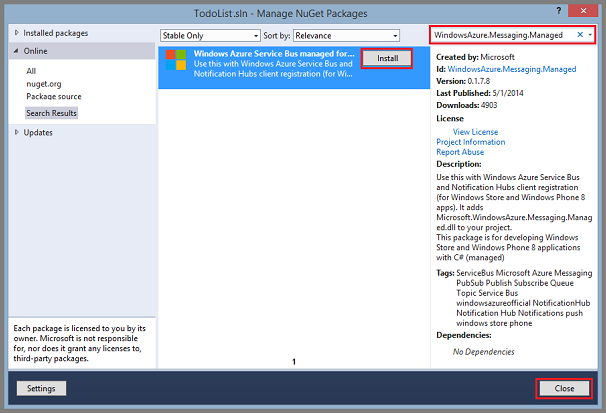
Task: Open the Sort by Relevance dropdown
Action: (346, 36)
